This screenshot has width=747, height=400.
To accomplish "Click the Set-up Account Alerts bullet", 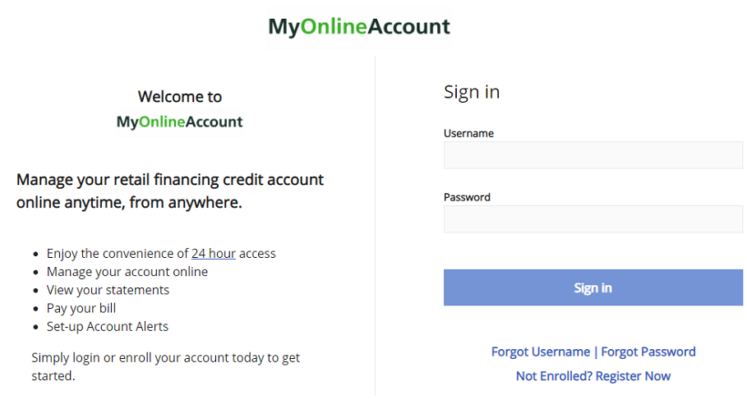I will pyautogui.click(x=107, y=327).
